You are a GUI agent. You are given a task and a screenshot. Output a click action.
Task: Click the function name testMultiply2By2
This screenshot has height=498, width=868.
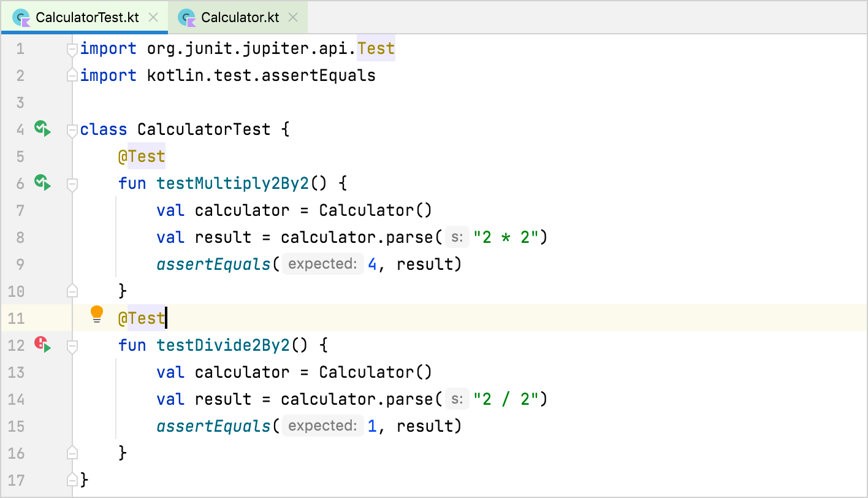[233, 183]
